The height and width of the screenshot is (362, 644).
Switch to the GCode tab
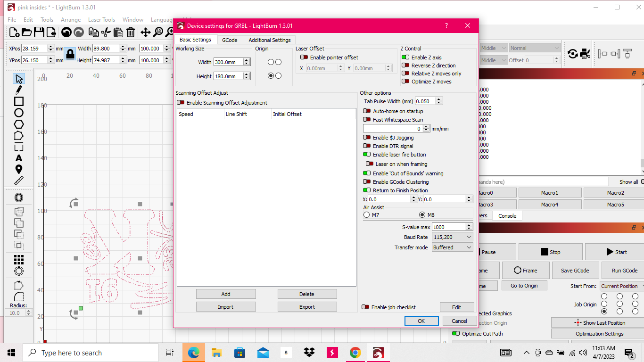coord(230,40)
